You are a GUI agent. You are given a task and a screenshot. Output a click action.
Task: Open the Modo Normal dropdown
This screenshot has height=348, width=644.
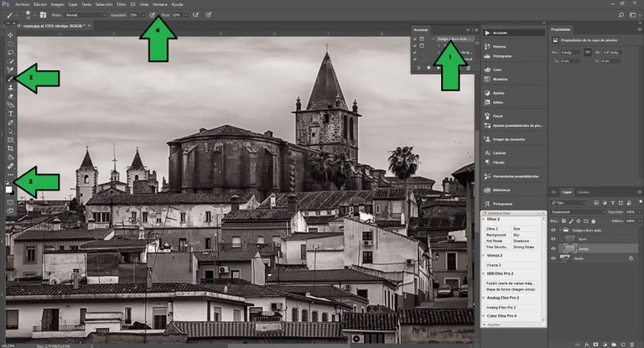(x=86, y=15)
